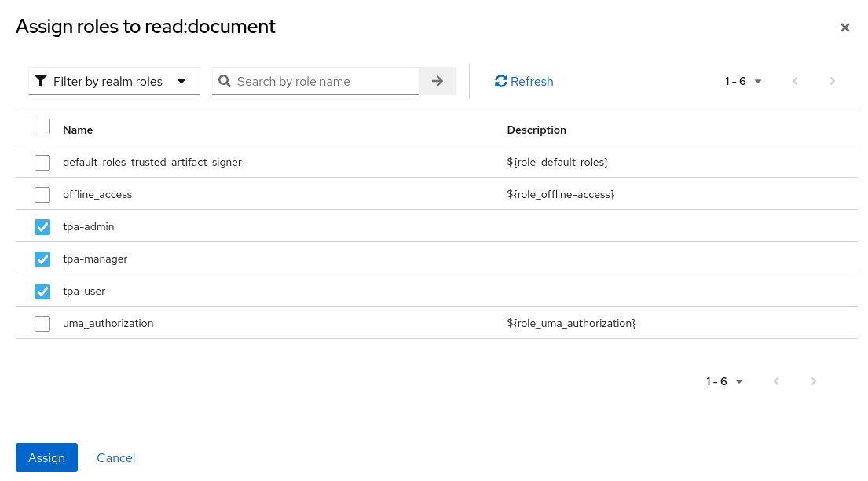868x481 pixels.
Task: Check the offline_access role
Action: coord(42,194)
